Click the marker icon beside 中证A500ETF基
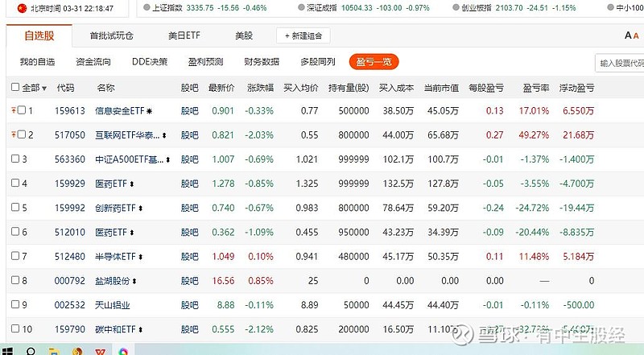 (168, 159)
